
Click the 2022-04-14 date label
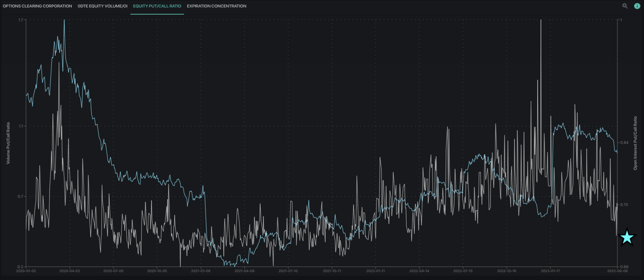coord(419,271)
